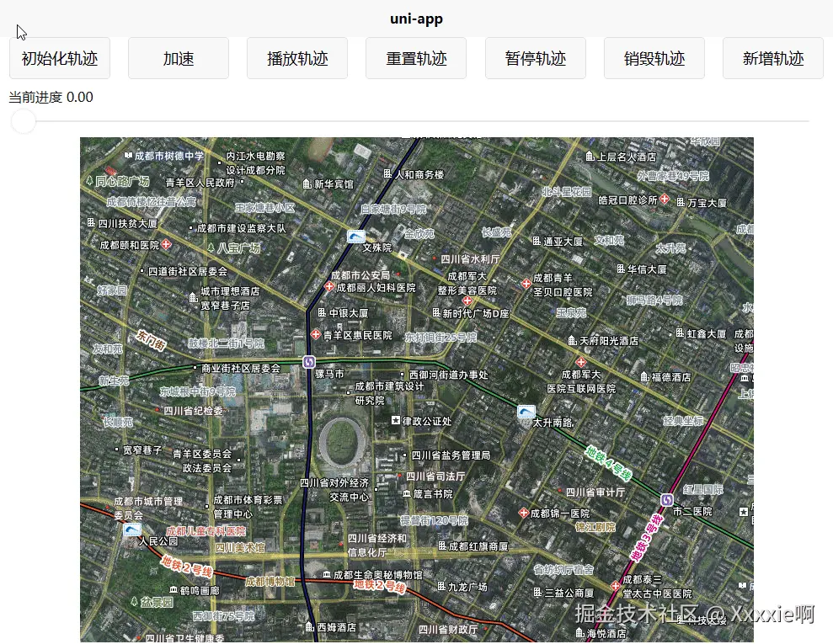
Task: Click the subway icon beside 市二医院
Action: point(667,500)
